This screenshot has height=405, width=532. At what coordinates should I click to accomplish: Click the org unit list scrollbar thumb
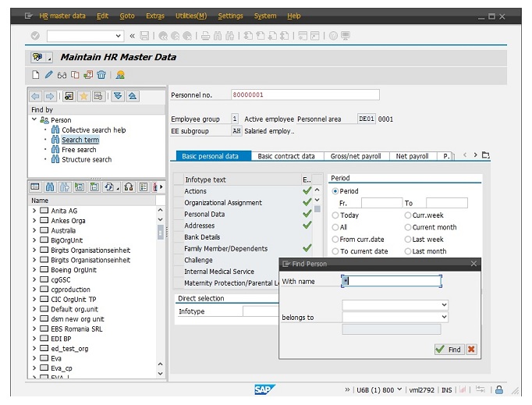160,233
